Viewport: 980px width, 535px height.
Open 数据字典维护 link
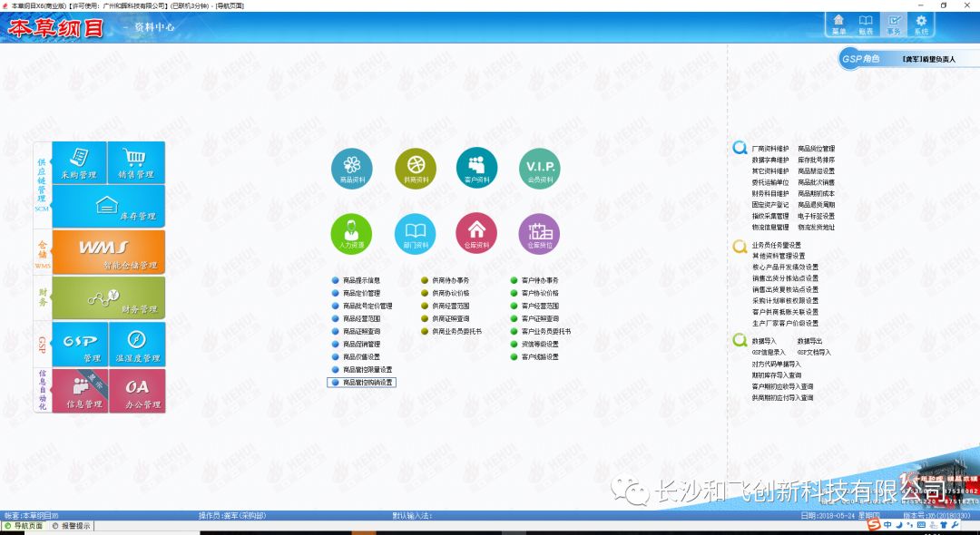tap(770, 160)
